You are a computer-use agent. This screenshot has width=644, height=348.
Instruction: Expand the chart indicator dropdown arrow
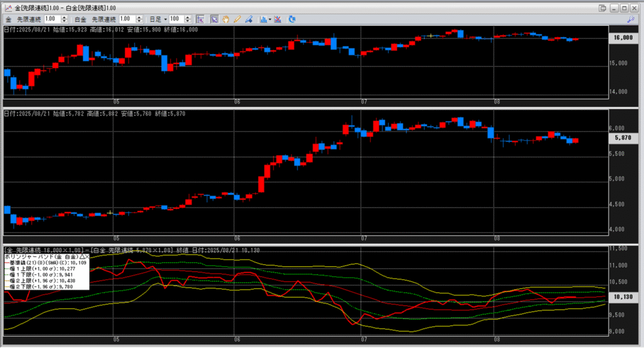point(269,20)
